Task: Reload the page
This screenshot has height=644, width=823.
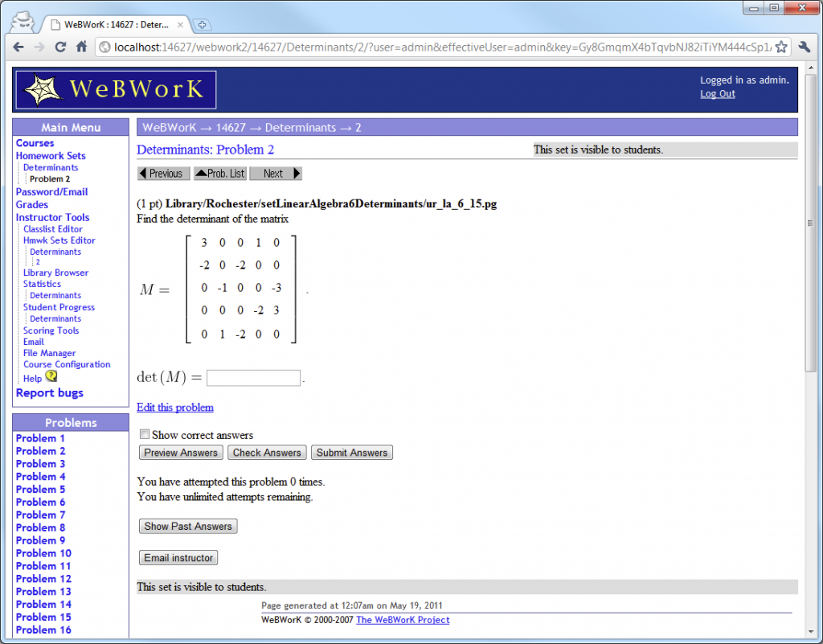Action: (61, 47)
